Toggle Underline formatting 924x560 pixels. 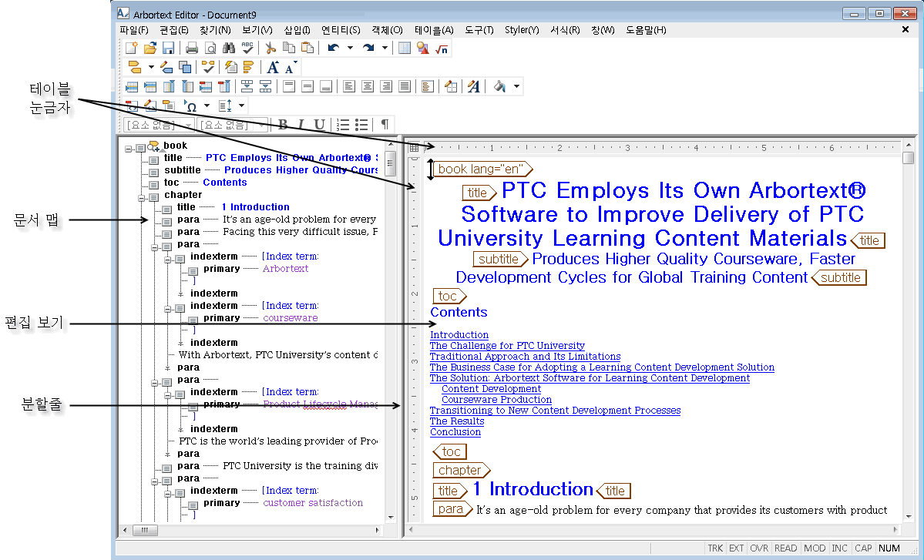point(319,124)
